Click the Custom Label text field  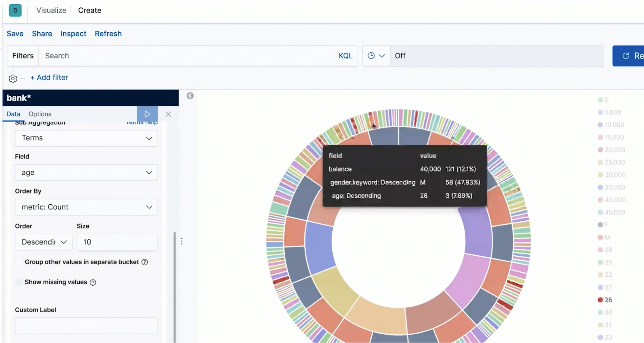point(86,326)
